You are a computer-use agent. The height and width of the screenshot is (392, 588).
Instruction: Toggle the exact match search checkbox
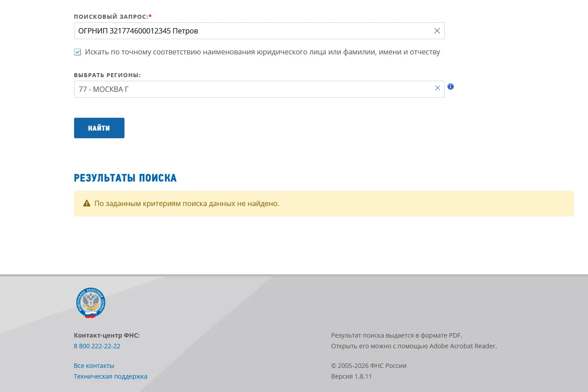(x=78, y=52)
